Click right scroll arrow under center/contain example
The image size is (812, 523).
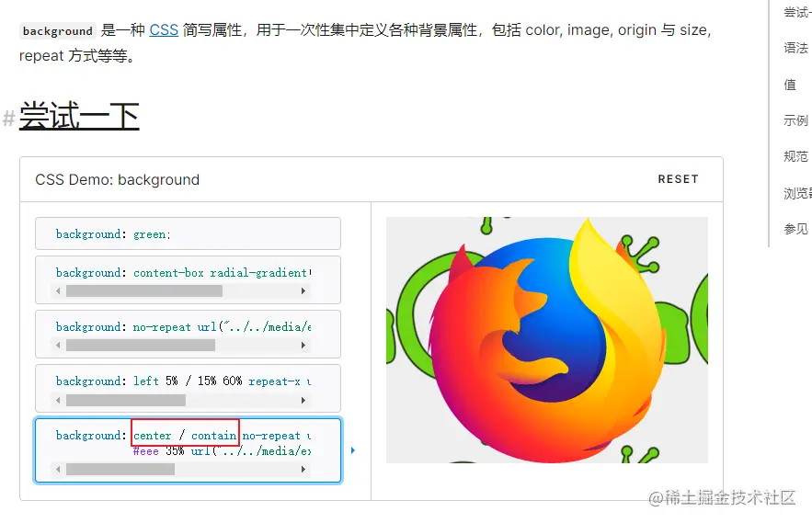click(x=303, y=469)
